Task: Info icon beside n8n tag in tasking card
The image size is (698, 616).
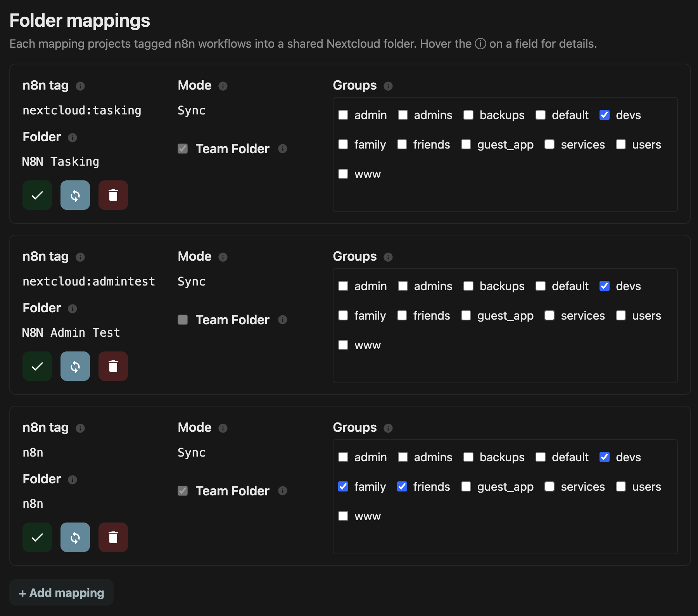Action: (x=80, y=86)
